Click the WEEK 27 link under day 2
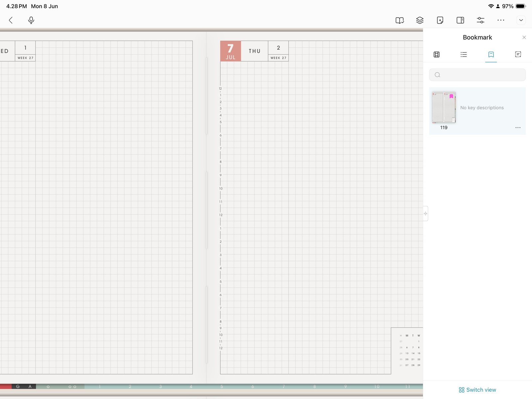Screen dimensions: 532x399 (x=278, y=58)
